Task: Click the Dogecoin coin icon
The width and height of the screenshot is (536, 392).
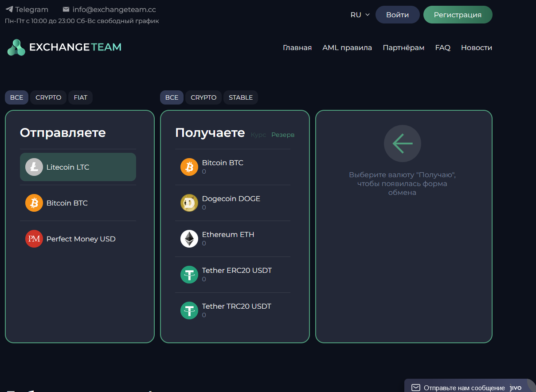Action: [189, 203]
